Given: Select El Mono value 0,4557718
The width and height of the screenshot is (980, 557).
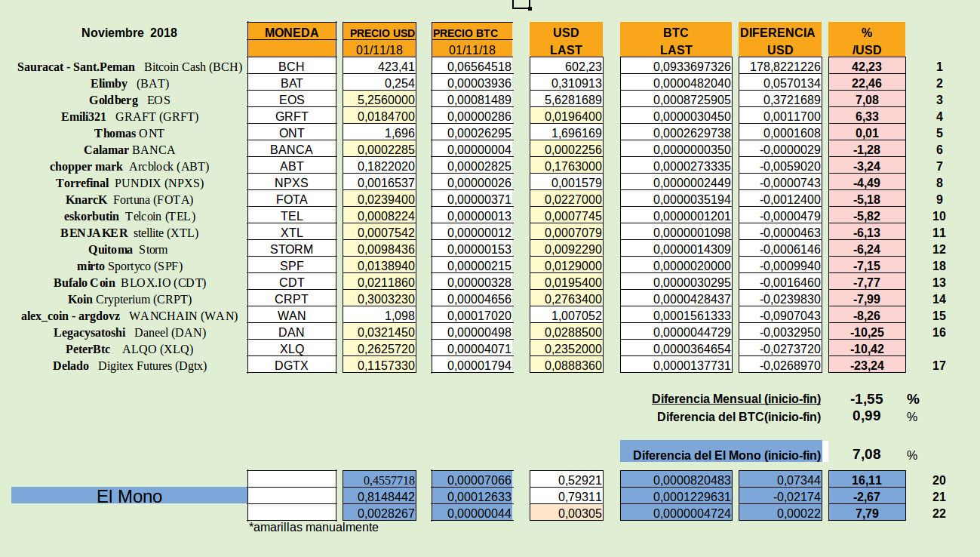Looking at the screenshot, I should point(380,479).
